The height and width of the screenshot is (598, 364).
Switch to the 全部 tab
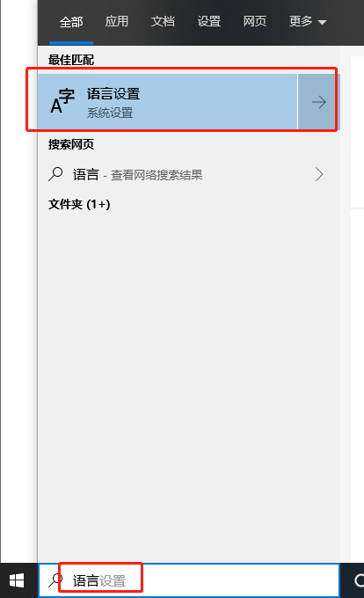click(x=71, y=22)
